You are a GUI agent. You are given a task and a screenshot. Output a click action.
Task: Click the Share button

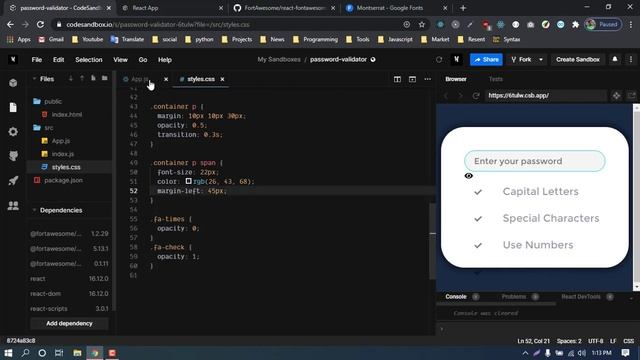(486, 60)
